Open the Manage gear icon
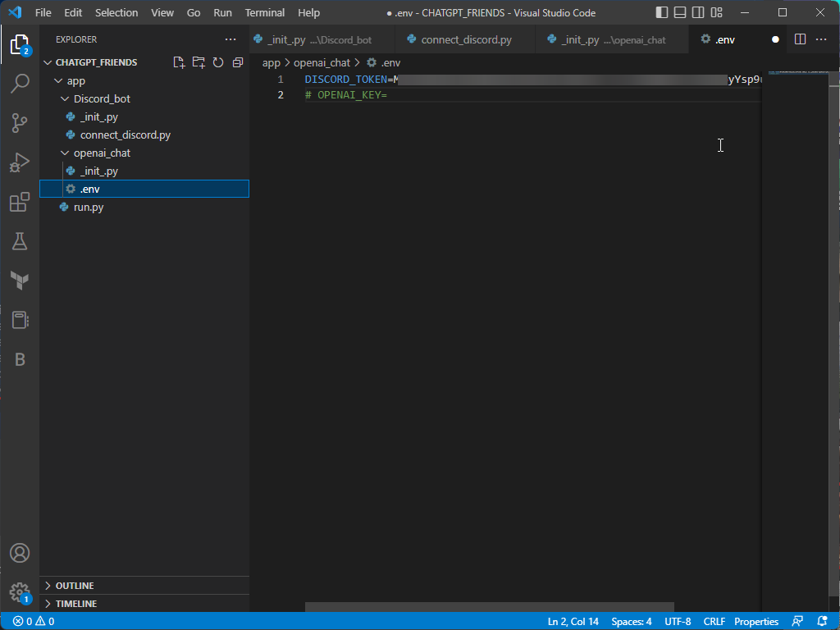Viewport: 840px width, 630px height. pyautogui.click(x=20, y=592)
